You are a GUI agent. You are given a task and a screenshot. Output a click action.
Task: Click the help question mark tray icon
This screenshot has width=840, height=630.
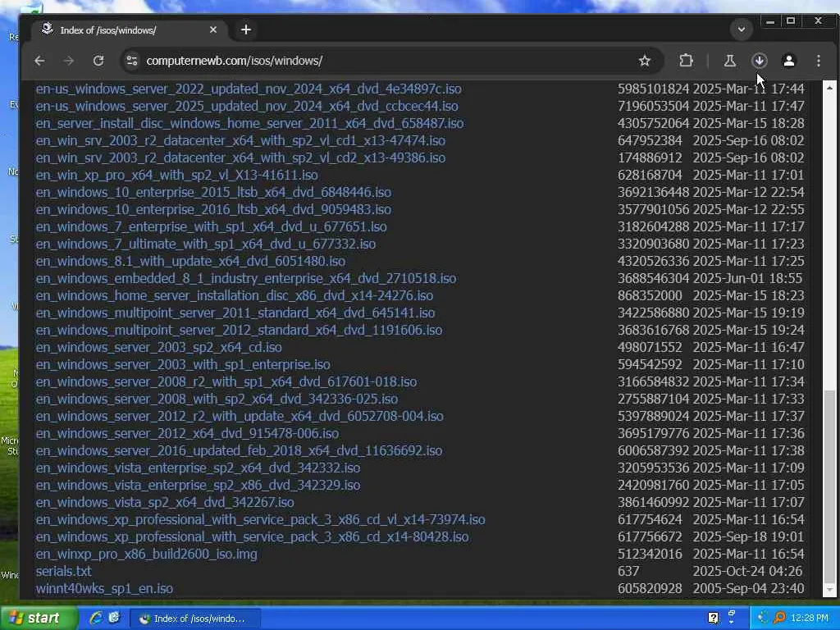pyautogui.click(x=713, y=619)
